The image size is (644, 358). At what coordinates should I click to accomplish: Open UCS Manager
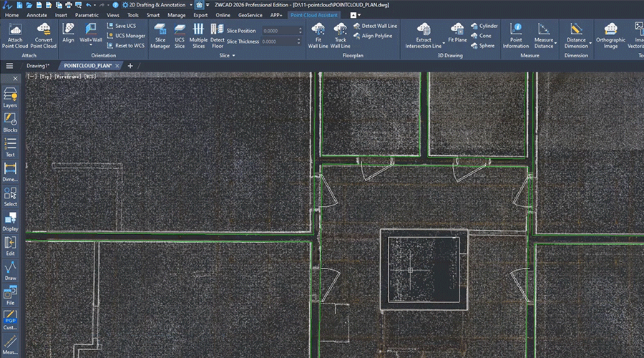point(126,36)
